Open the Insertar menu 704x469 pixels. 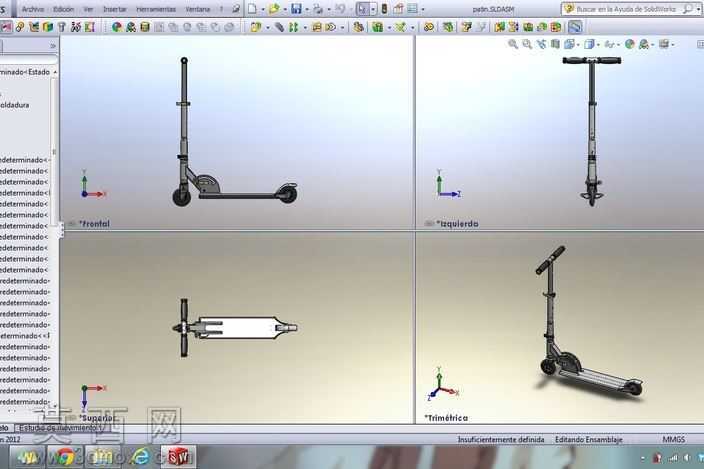coord(114,9)
